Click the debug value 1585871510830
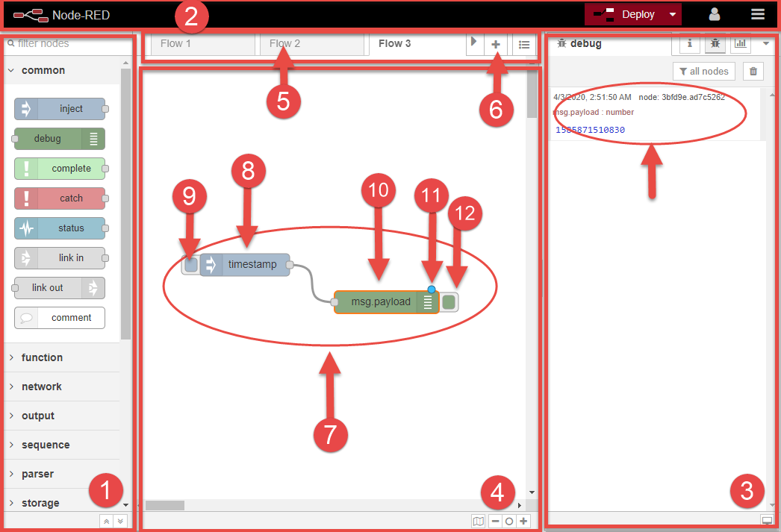The height and width of the screenshot is (532, 781). click(x=591, y=130)
